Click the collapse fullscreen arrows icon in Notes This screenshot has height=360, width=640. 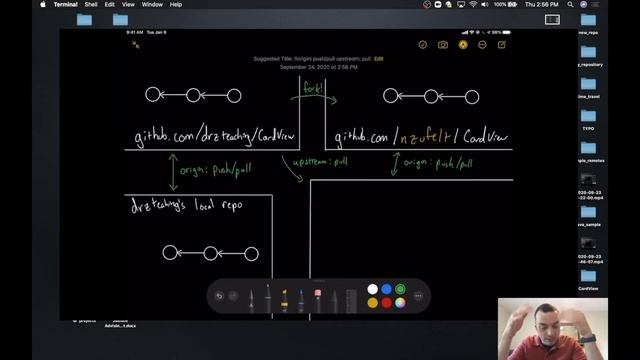tap(136, 44)
